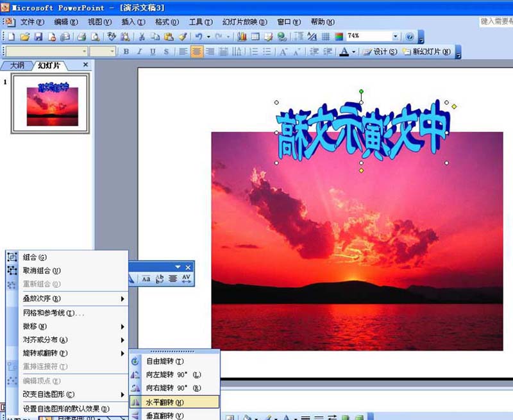Toggle Underline formatting
This screenshot has width=513, height=420.
153,52
